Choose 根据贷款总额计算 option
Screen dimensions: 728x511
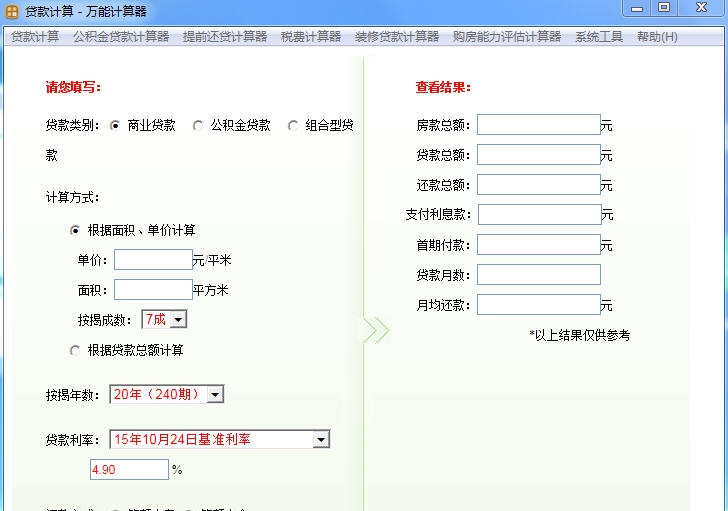(75, 350)
